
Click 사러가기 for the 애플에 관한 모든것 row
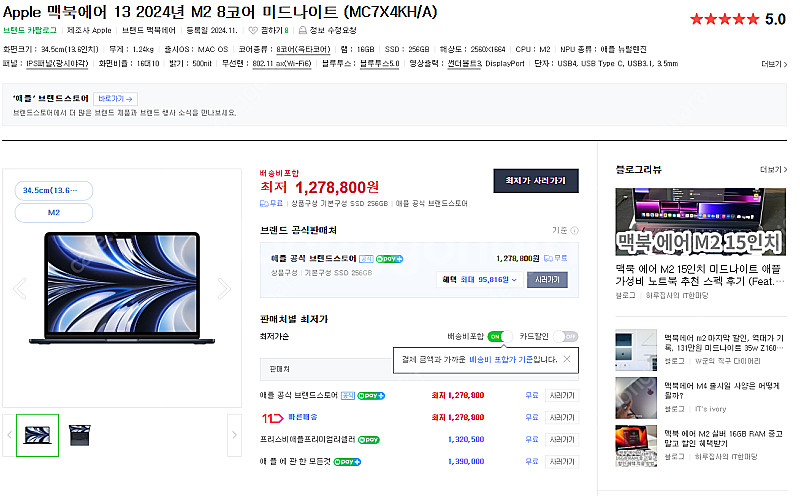tap(562, 462)
